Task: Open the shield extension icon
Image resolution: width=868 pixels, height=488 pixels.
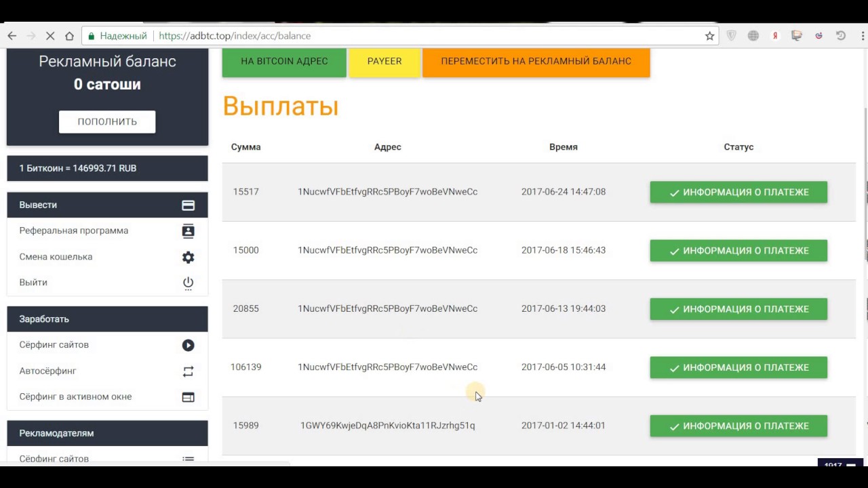Action: pos(731,36)
